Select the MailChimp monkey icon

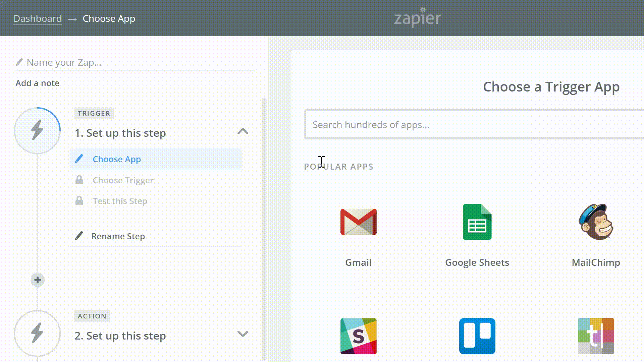pos(596,222)
